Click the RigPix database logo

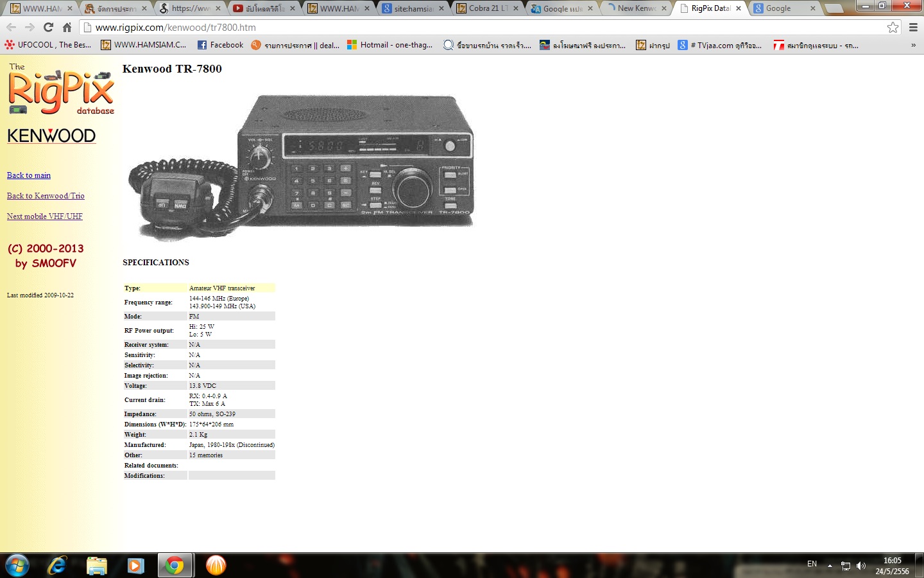[61, 89]
